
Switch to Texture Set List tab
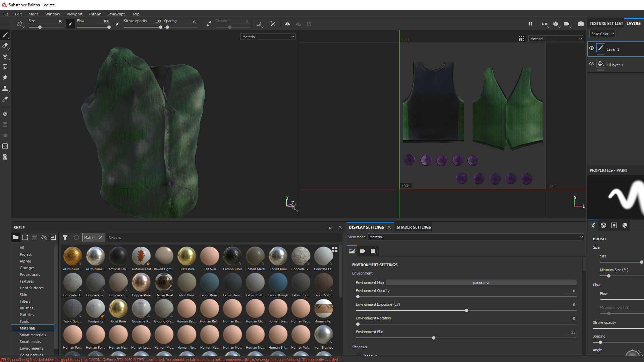(x=606, y=23)
